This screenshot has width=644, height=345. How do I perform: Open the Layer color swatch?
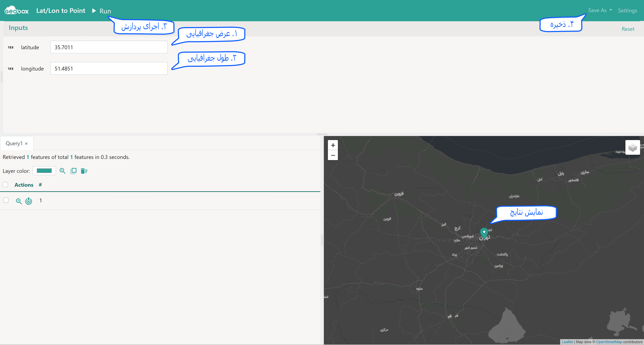tap(44, 171)
